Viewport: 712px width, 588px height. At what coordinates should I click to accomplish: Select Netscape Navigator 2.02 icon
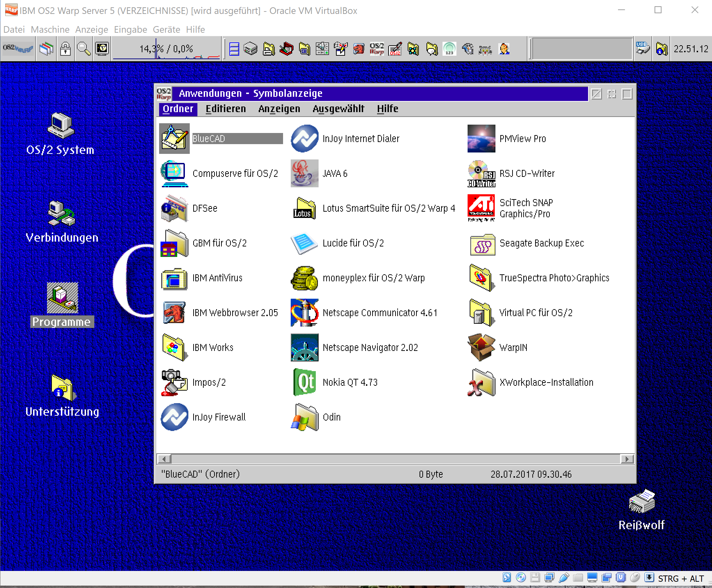[304, 347]
